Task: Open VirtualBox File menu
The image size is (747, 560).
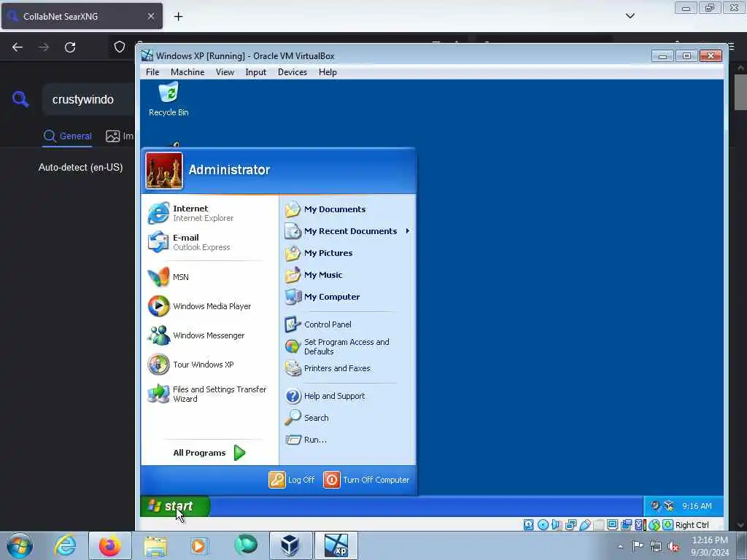Action: tap(152, 72)
